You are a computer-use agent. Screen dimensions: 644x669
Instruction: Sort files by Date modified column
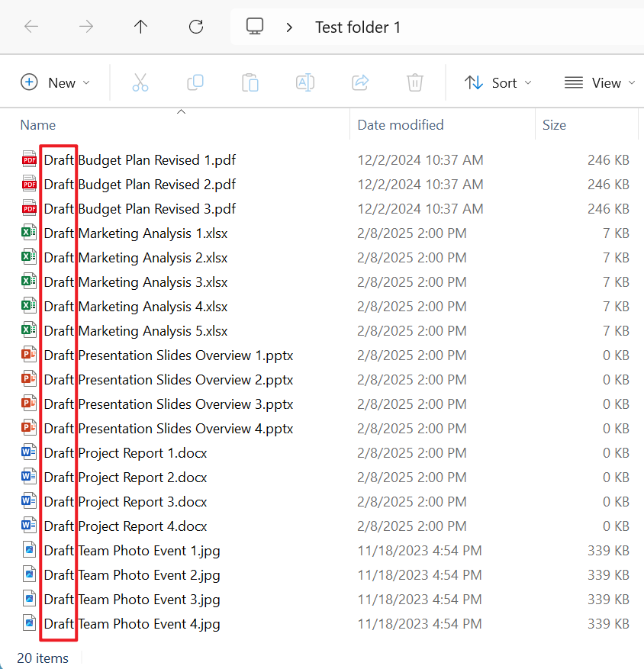400,125
